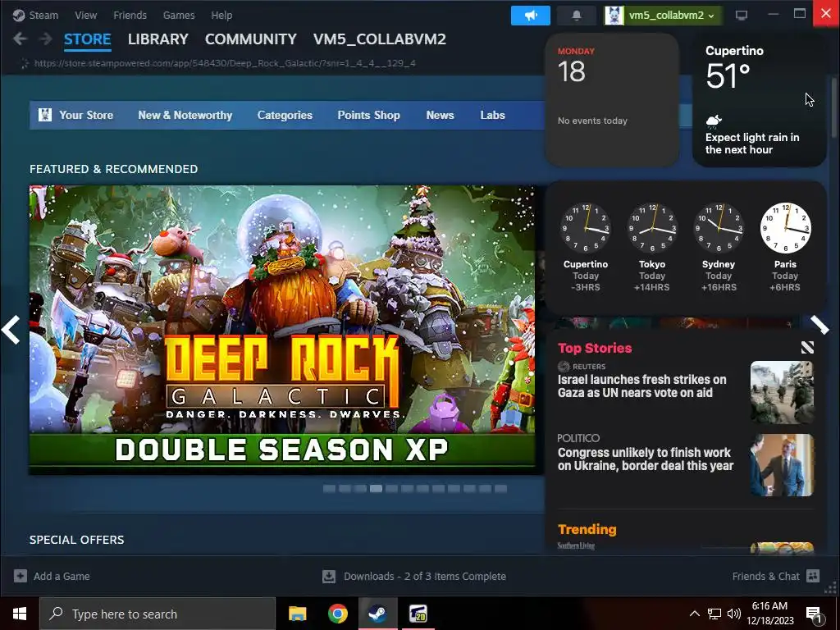Open Friends & Chat

click(776, 576)
